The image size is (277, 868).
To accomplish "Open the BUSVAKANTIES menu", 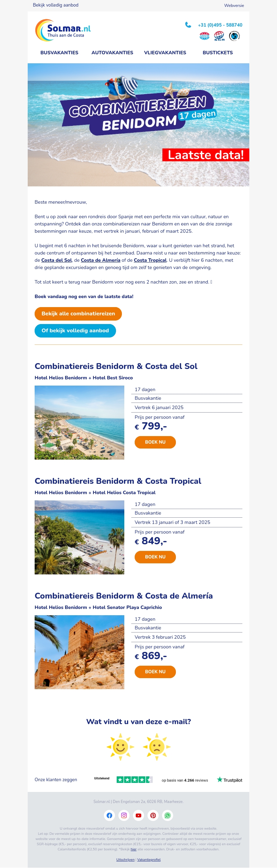I will (x=59, y=53).
